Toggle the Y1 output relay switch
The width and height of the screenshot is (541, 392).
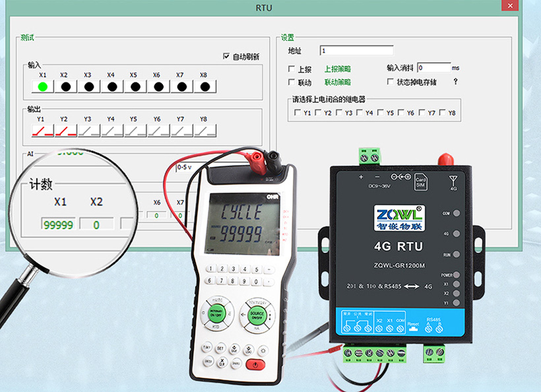(43, 131)
